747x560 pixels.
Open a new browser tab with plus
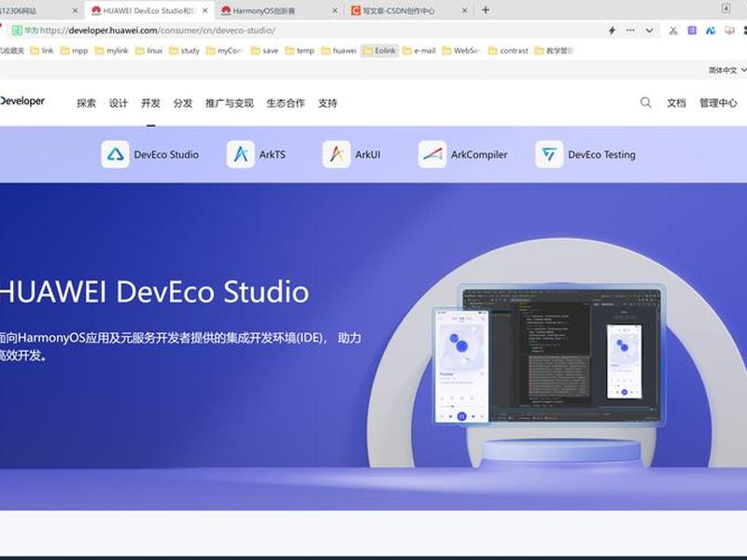click(x=486, y=10)
